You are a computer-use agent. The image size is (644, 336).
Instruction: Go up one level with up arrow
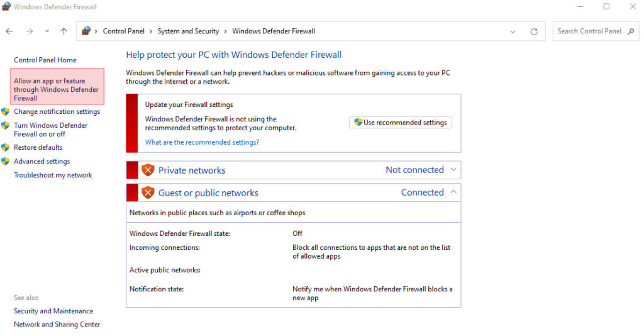(64, 31)
